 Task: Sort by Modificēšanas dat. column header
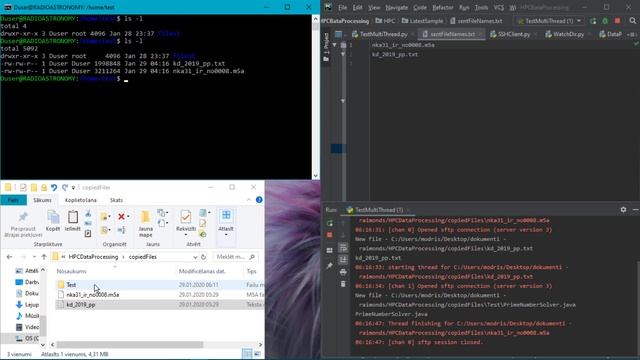[202, 271]
